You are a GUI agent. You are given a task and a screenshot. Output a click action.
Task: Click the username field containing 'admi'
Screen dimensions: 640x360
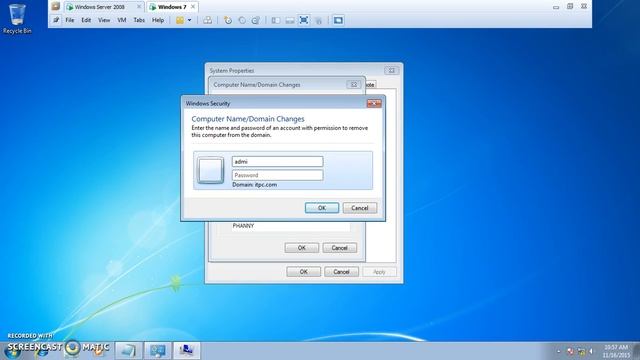(278, 162)
